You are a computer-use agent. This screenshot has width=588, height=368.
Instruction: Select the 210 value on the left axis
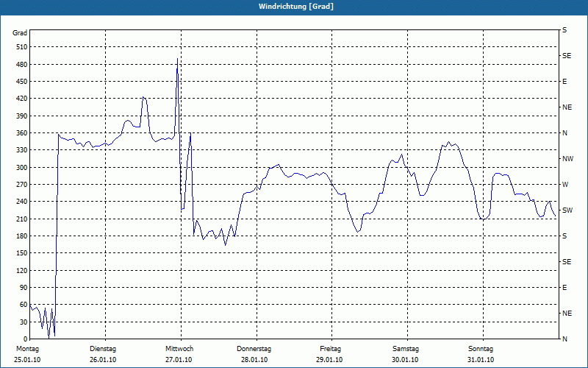click(22, 219)
